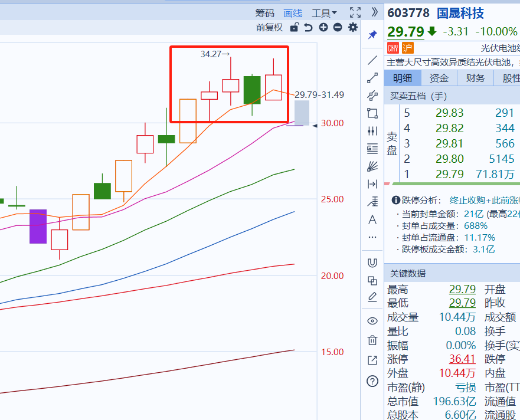Toggle the chart lock padlock icon

click(294, 27)
